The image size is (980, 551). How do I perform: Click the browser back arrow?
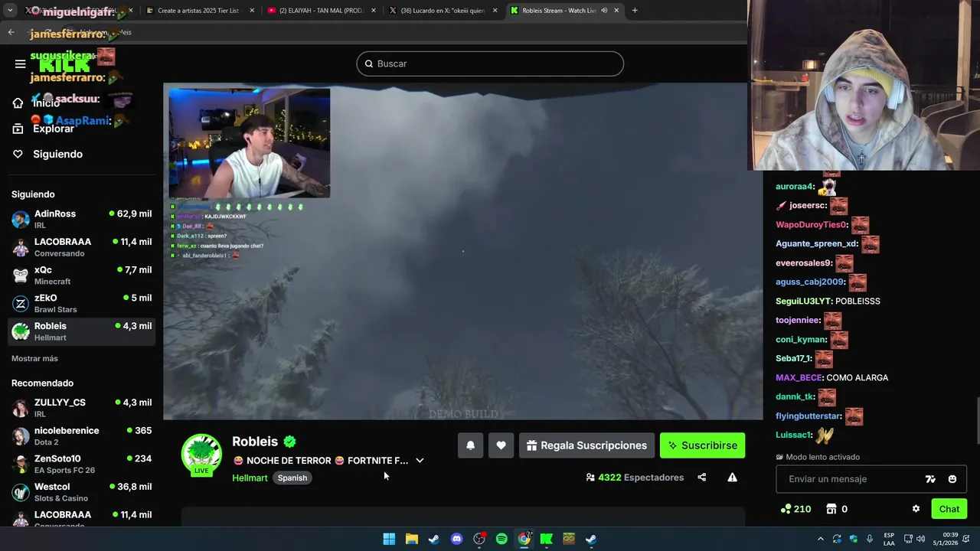(x=11, y=32)
